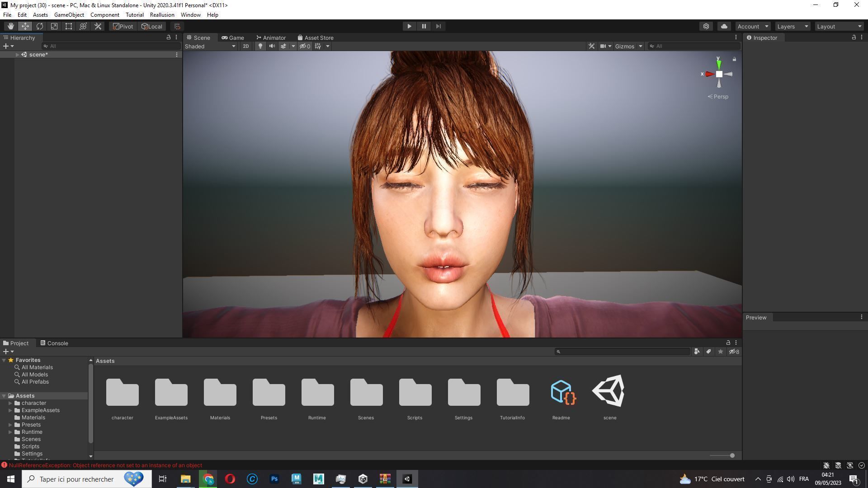Click the Project search input field
This screenshot has height=488, width=868.
coord(623,352)
